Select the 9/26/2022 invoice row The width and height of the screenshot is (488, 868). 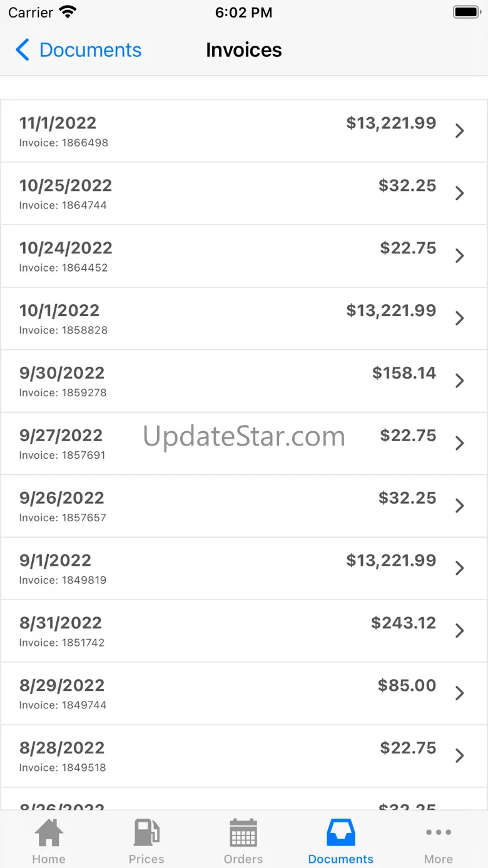[244, 506]
